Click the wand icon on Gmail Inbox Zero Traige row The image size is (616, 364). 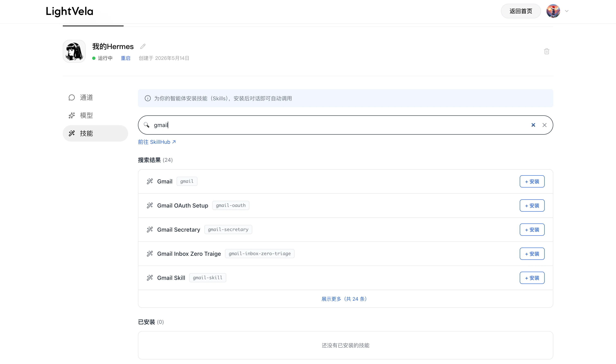[x=150, y=254]
